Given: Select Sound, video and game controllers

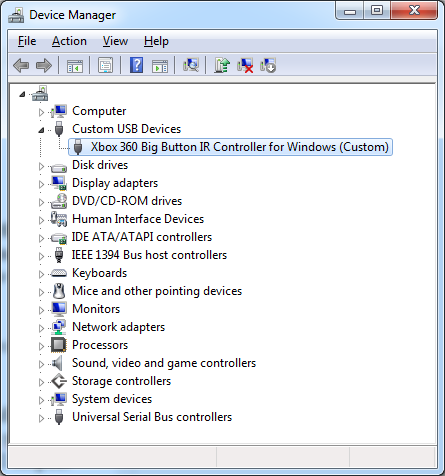Looking at the screenshot, I should 164,363.
